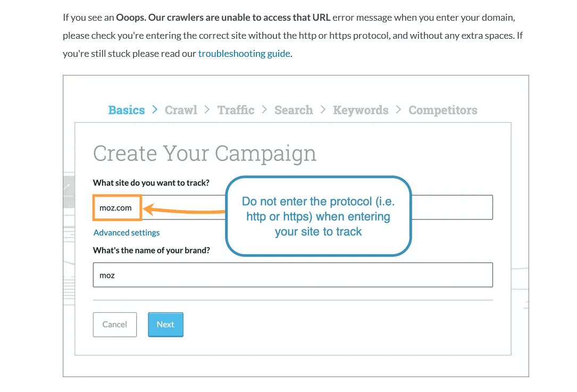Click the chevron between Traffic and Search
This screenshot has height=392, width=577.
pos(264,109)
